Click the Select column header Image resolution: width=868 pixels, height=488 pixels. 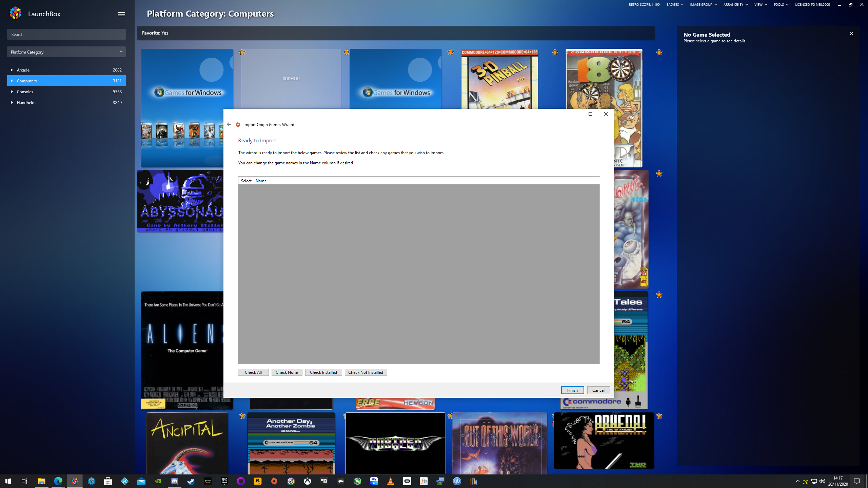point(246,181)
